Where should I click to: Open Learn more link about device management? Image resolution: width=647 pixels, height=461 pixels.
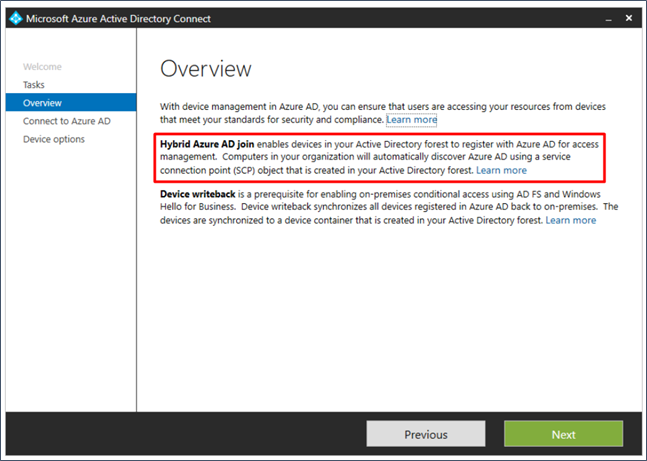click(x=411, y=120)
